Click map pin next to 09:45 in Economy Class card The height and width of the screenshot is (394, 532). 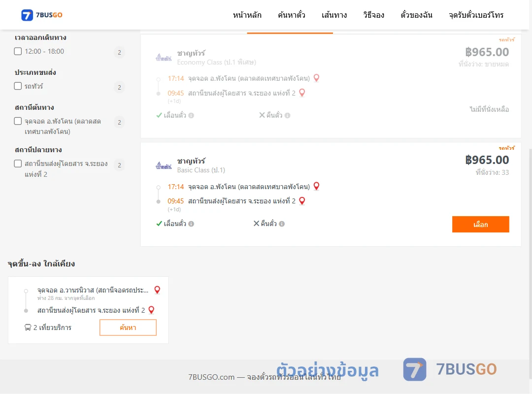(x=302, y=93)
